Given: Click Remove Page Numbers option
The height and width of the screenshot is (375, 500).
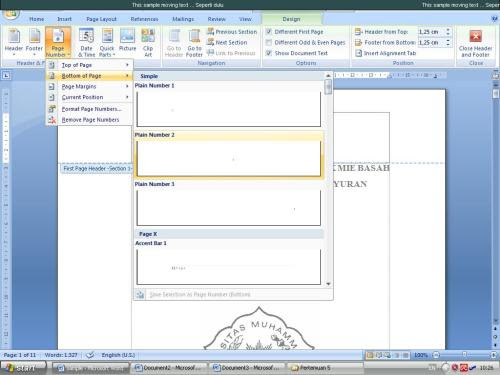Looking at the screenshot, I should [x=89, y=120].
